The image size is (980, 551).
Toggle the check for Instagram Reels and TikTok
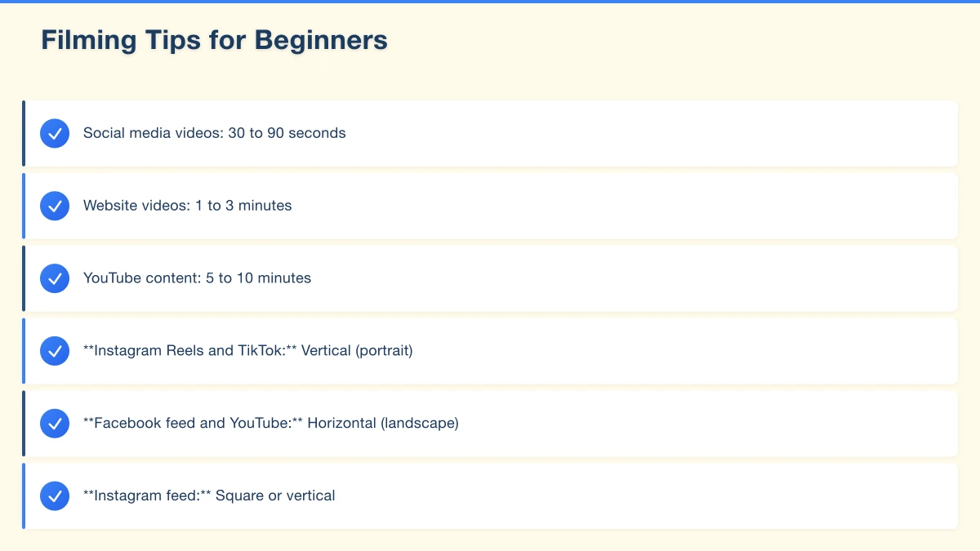point(55,351)
